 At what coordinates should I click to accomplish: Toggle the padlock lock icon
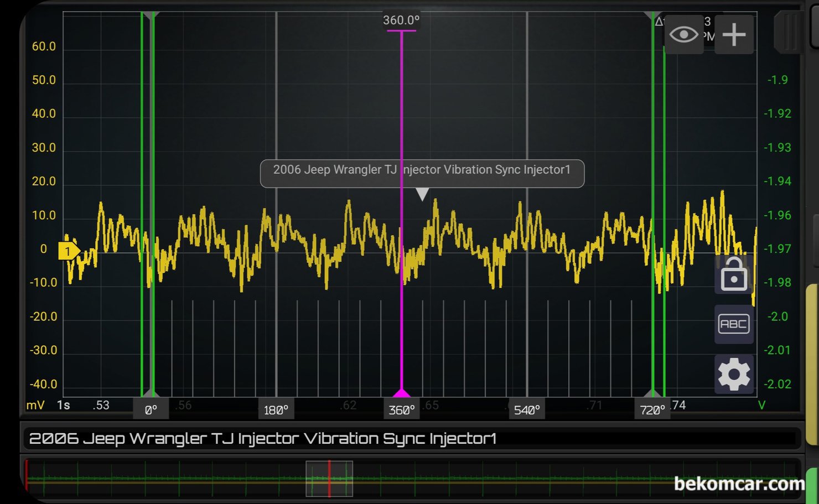[x=734, y=275]
